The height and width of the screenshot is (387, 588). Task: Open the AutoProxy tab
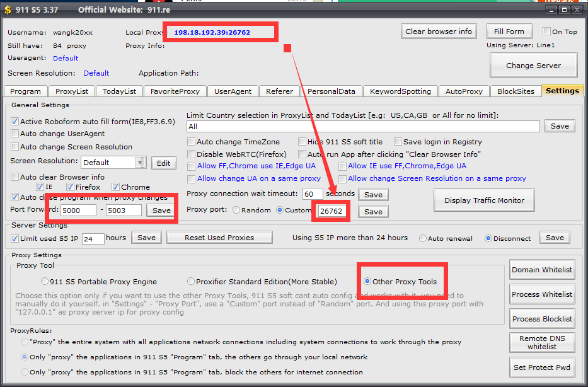(464, 91)
